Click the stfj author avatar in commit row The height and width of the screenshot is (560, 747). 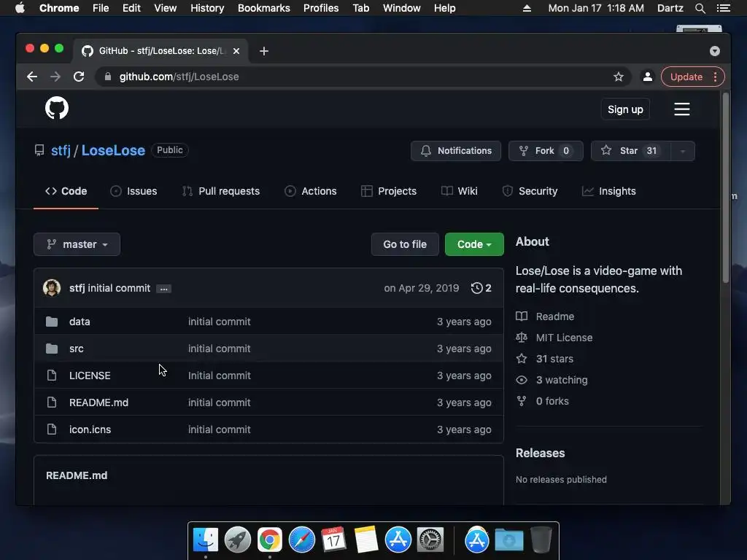coord(52,288)
